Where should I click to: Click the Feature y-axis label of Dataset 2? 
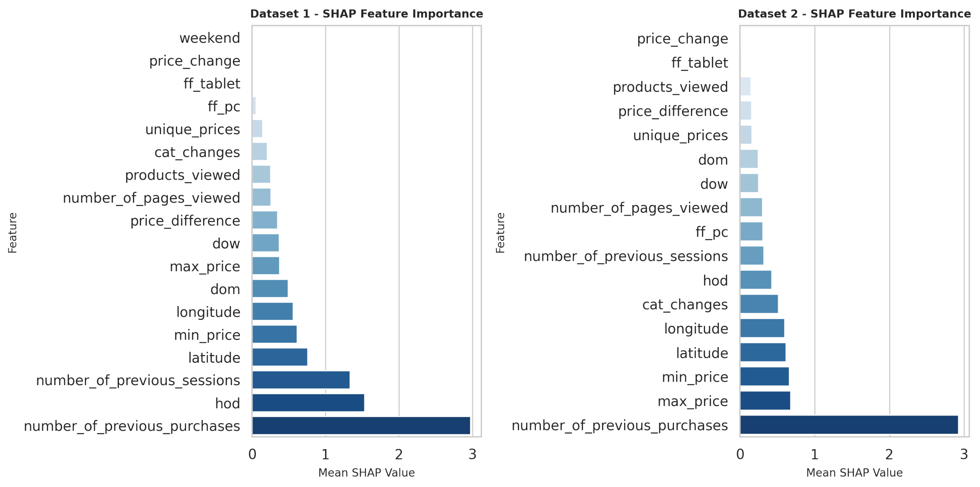(x=500, y=233)
